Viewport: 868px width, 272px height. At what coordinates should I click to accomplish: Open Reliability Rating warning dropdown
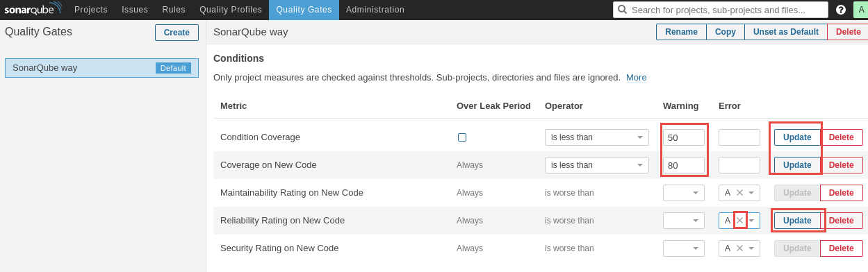coord(684,221)
